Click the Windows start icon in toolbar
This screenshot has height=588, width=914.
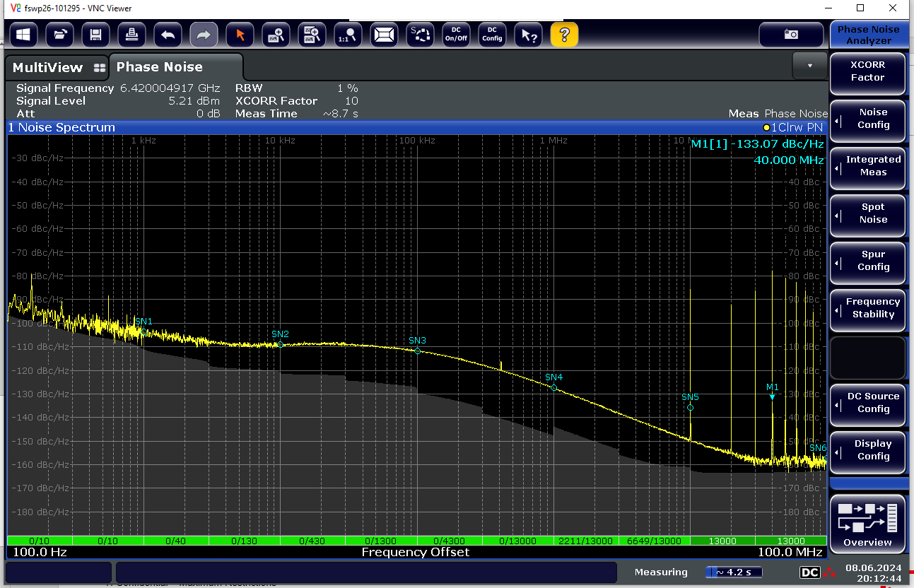[x=23, y=35]
